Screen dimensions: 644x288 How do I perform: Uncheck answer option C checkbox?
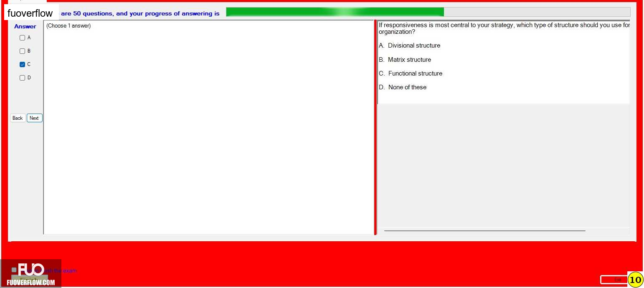[23, 64]
